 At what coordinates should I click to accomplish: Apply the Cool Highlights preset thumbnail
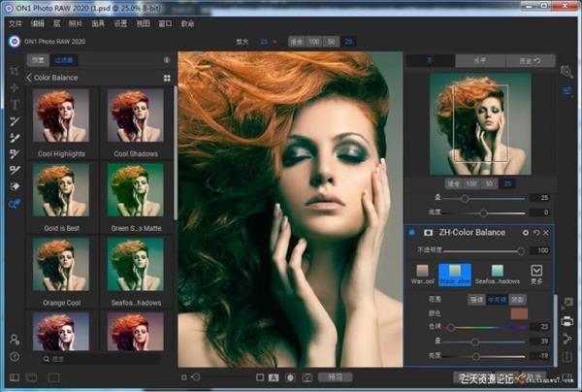coord(61,116)
